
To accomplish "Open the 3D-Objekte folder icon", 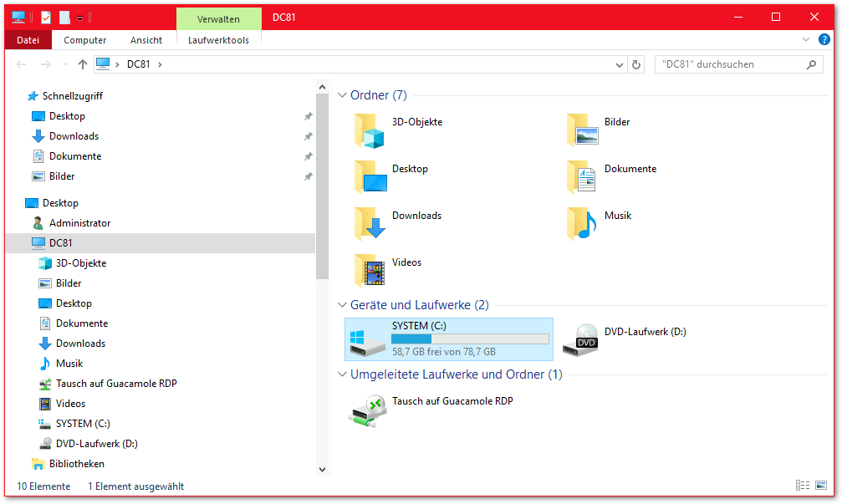I will pos(368,130).
